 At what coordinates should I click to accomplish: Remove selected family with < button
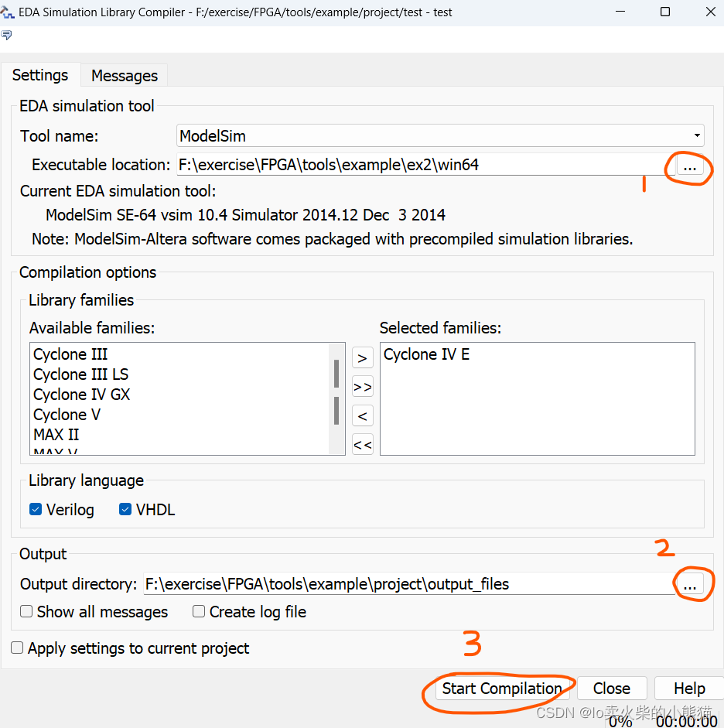(x=362, y=416)
